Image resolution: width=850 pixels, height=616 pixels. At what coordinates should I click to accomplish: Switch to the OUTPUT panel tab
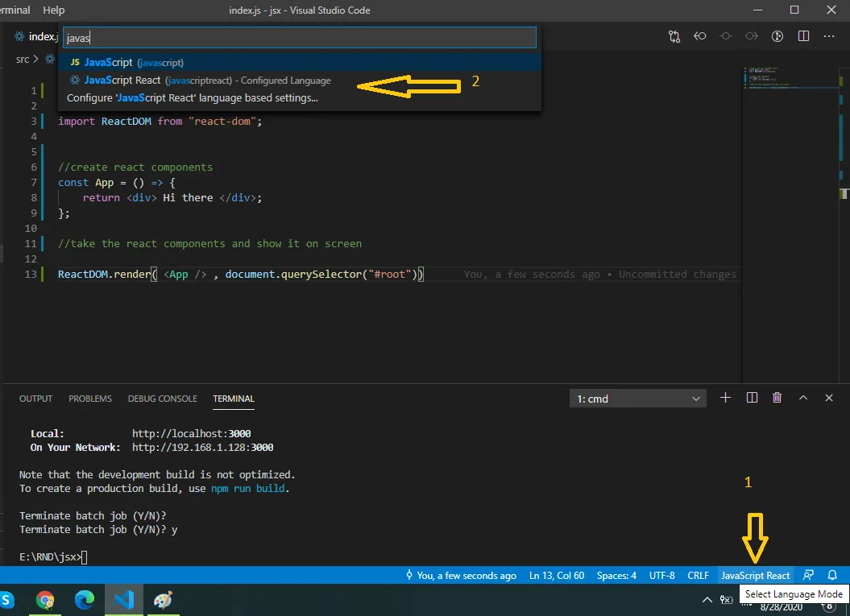coord(35,399)
